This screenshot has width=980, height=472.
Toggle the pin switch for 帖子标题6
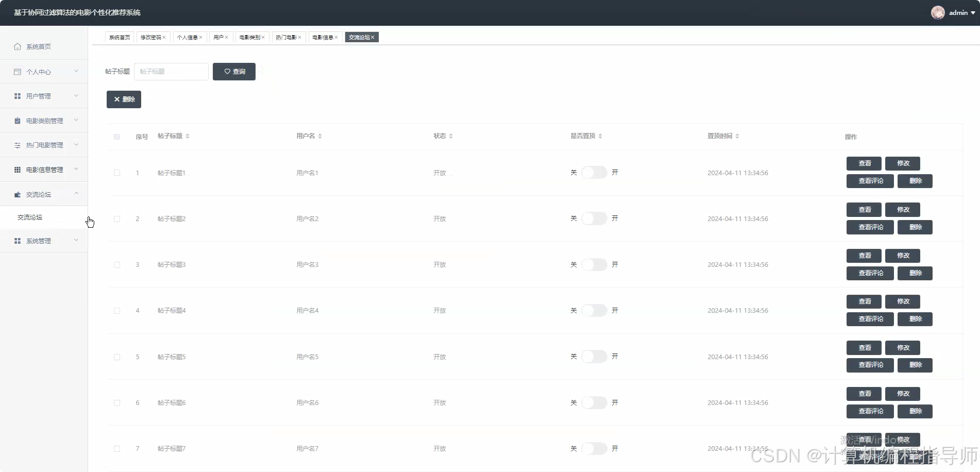pos(594,402)
